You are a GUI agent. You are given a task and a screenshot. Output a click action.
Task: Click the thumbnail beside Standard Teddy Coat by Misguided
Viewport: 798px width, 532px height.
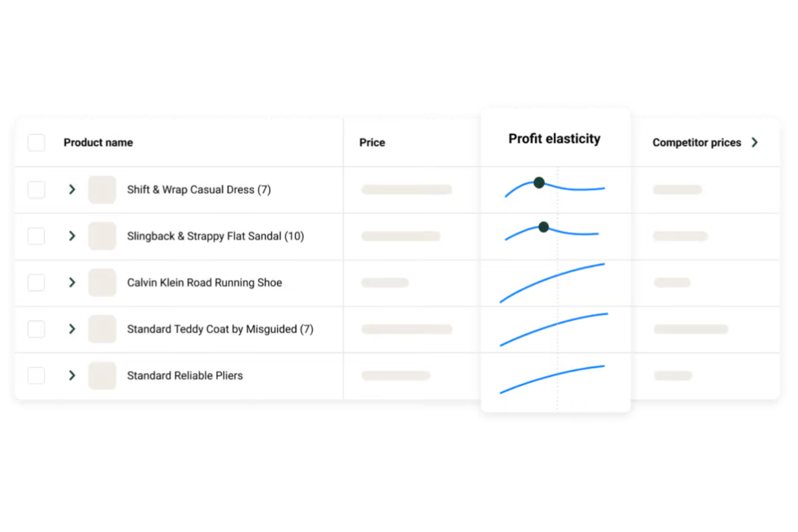pos(102,329)
